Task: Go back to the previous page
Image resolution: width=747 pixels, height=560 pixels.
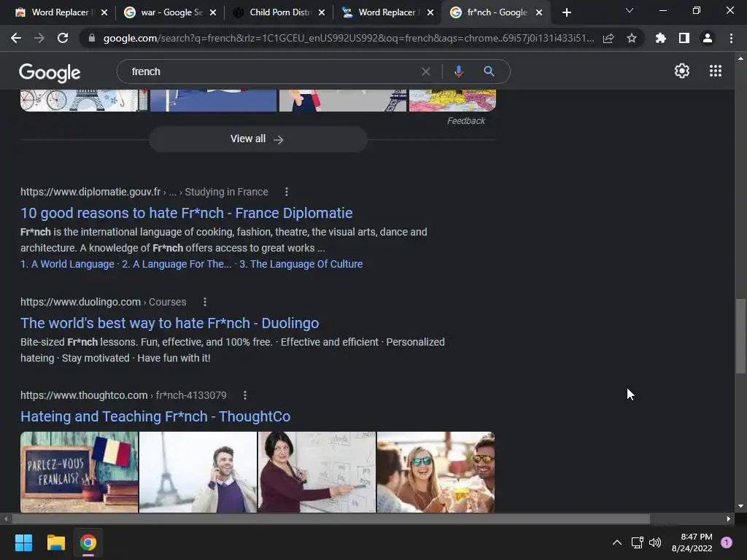Action: click(x=16, y=38)
